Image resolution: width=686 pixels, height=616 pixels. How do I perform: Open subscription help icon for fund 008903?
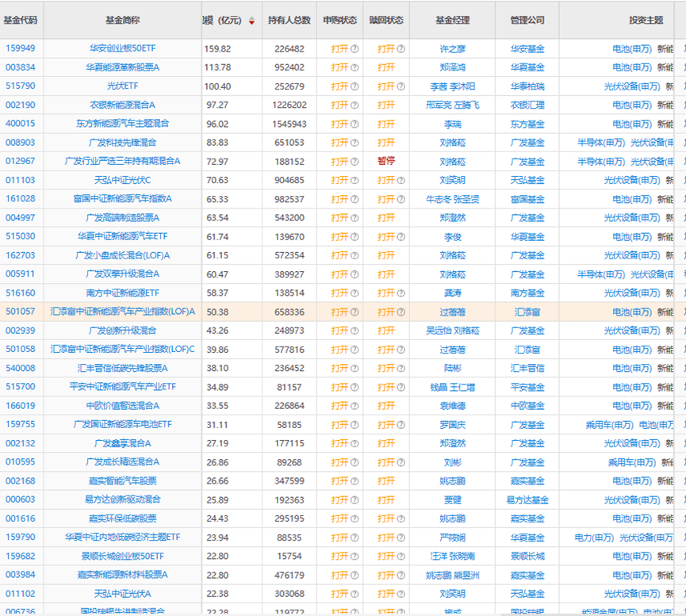[x=354, y=143]
